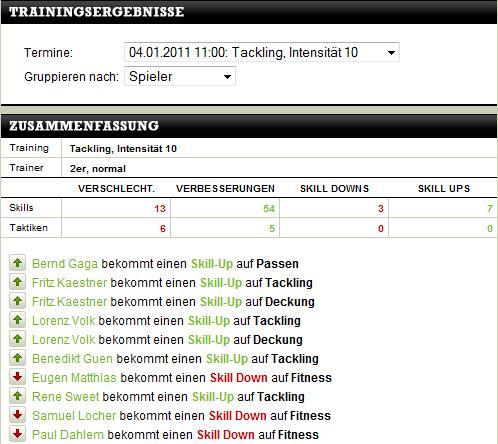Open player link Samuel Locher
This screenshot has width=498, height=444.
(x=74, y=416)
